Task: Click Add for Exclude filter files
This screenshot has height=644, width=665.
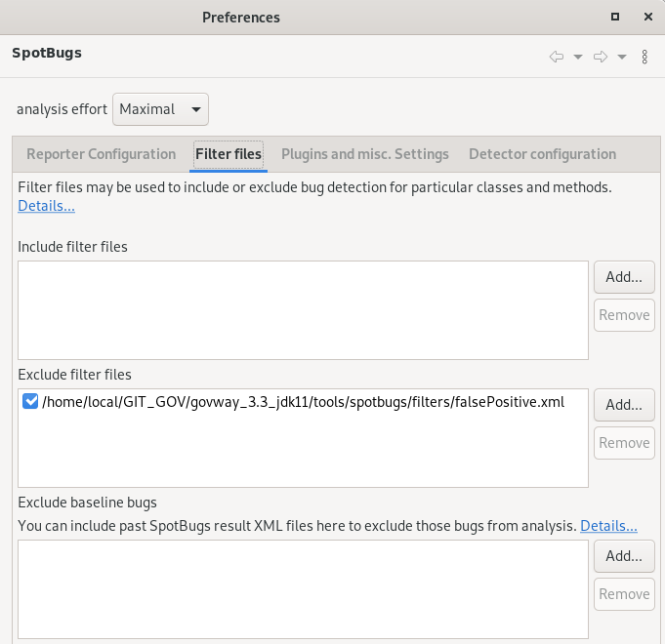Action: tap(624, 405)
